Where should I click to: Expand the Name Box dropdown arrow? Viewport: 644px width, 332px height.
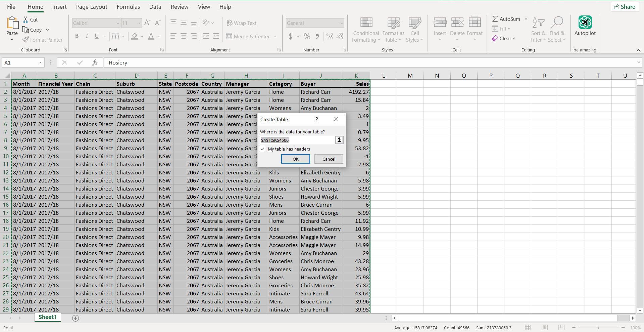(x=40, y=63)
